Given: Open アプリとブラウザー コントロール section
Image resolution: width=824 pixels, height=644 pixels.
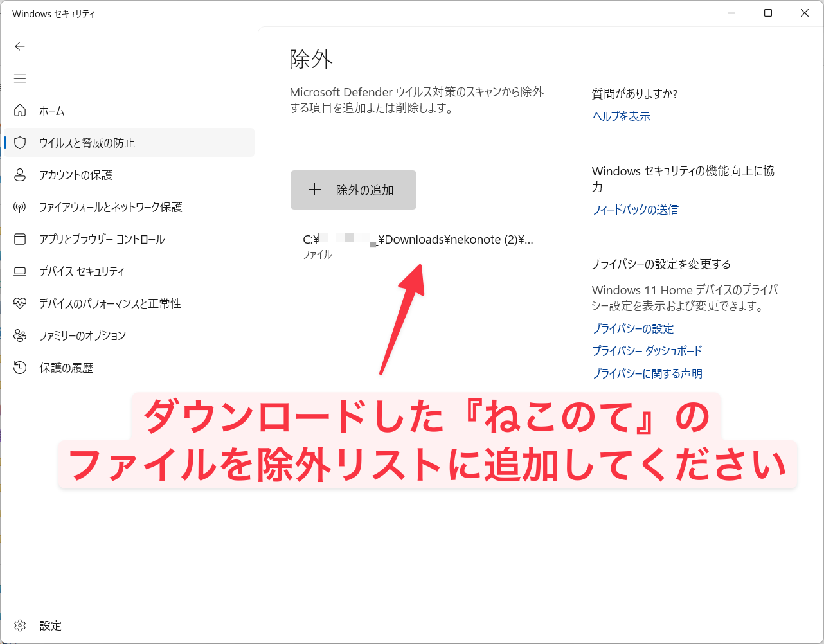Looking at the screenshot, I should click(x=129, y=239).
